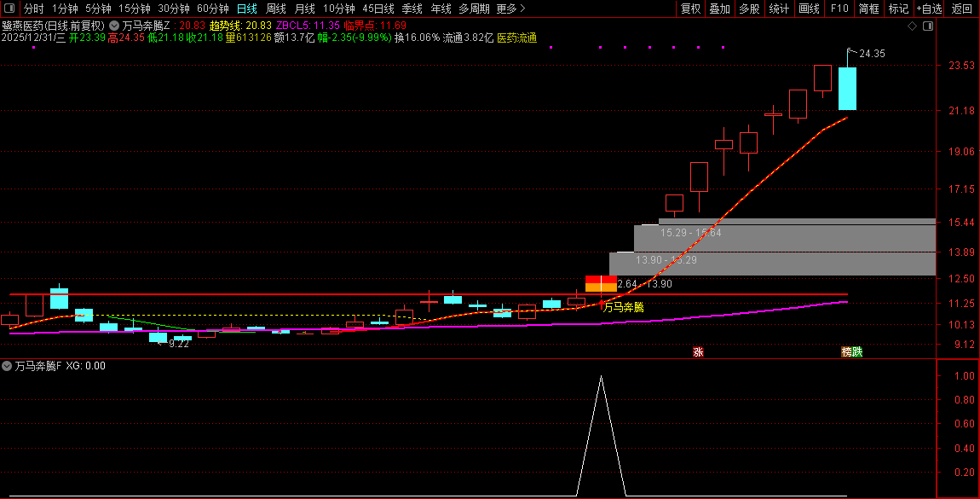Screen dimensions: 980x499
Task: Click the 返回 back button
Action: click(961, 9)
